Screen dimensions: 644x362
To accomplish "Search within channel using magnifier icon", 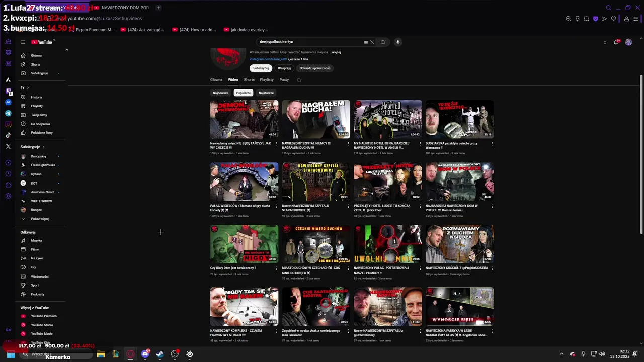I will 299,80.
